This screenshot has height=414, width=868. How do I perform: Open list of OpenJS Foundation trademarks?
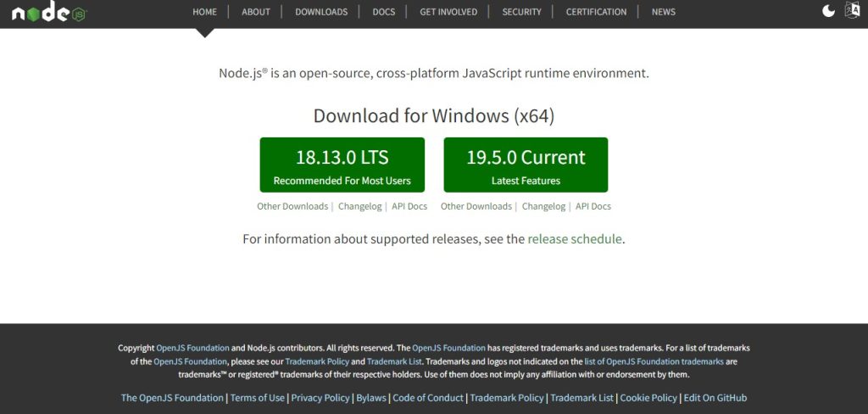pyautogui.click(x=654, y=361)
